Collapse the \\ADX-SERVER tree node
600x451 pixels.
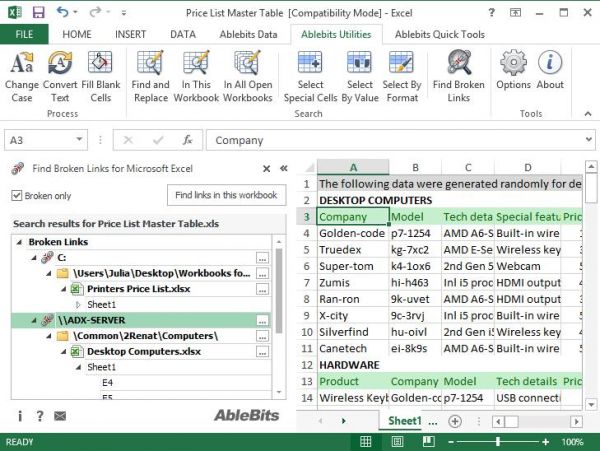point(20,320)
